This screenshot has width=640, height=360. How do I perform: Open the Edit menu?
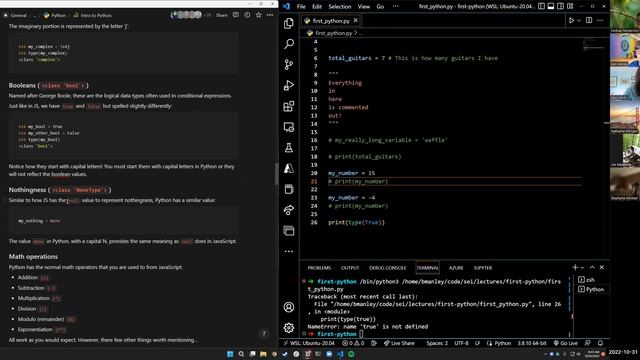click(317, 7)
